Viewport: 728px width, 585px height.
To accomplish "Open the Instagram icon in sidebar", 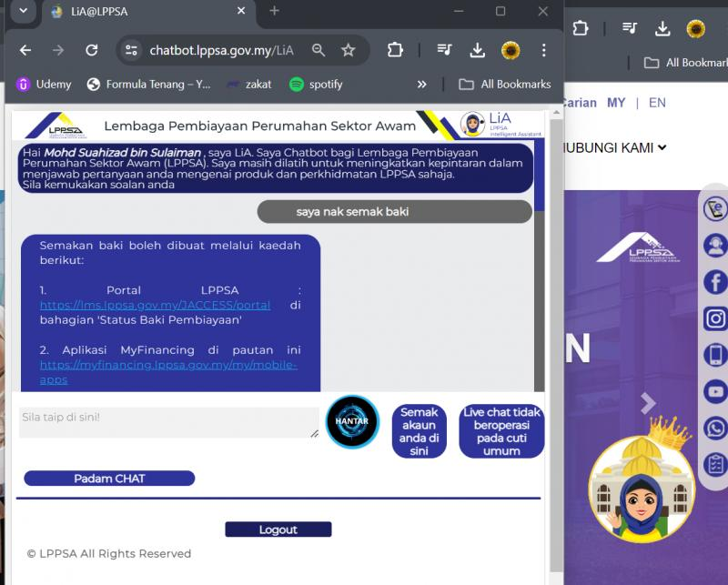I will point(715,318).
